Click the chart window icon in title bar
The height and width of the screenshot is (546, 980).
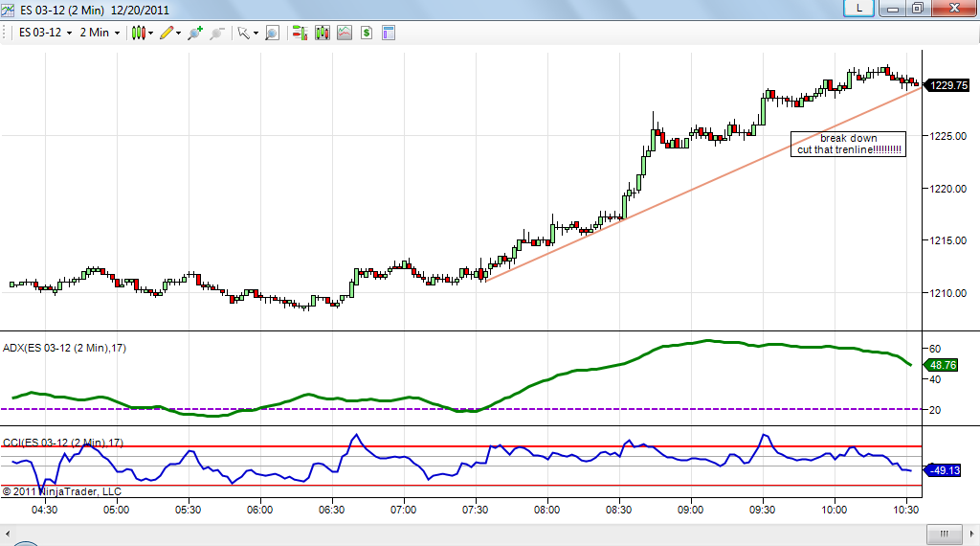(x=8, y=10)
